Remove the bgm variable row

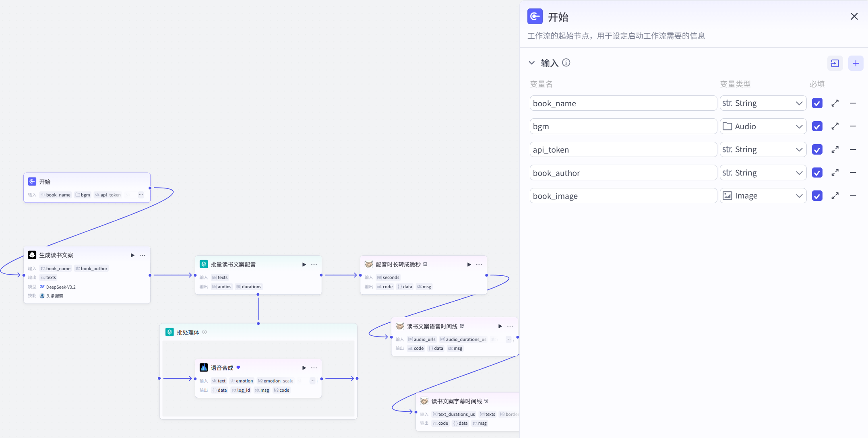(x=853, y=126)
